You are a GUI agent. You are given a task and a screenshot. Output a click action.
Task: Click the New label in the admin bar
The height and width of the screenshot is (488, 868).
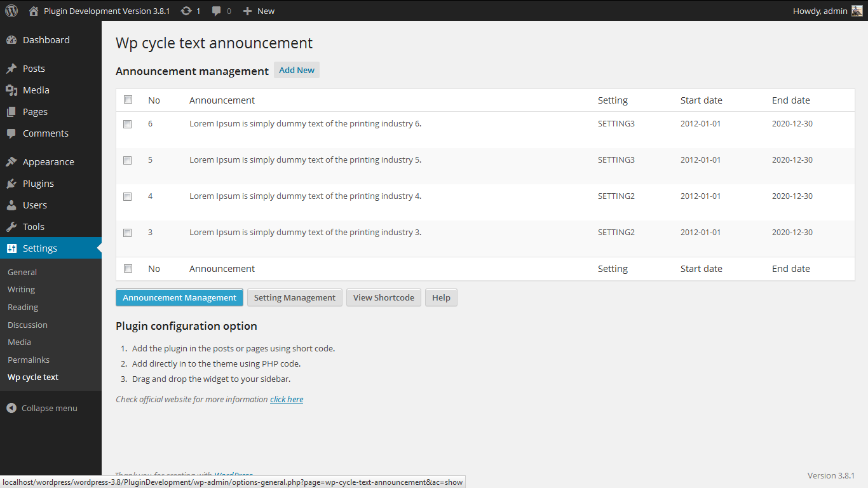pyautogui.click(x=266, y=11)
